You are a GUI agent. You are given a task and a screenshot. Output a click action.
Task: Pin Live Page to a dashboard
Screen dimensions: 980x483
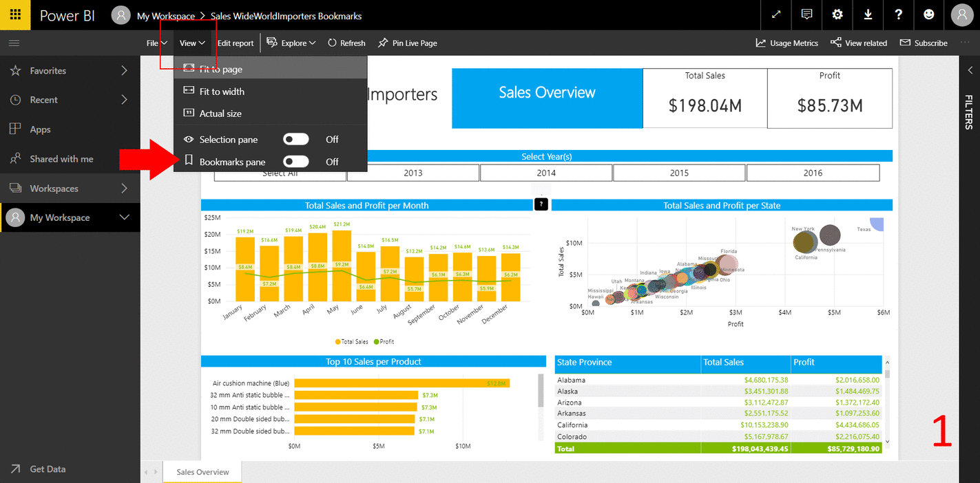[407, 43]
